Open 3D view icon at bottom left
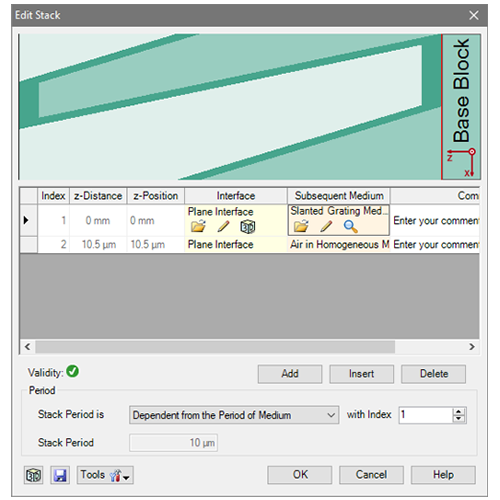 click(34, 475)
